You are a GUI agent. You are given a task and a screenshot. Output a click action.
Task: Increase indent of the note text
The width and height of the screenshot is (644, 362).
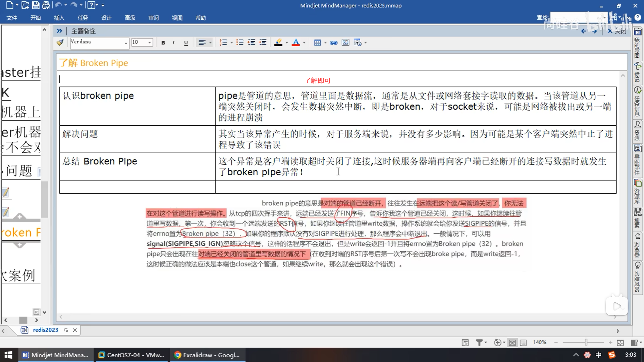[x=263, y=42]
